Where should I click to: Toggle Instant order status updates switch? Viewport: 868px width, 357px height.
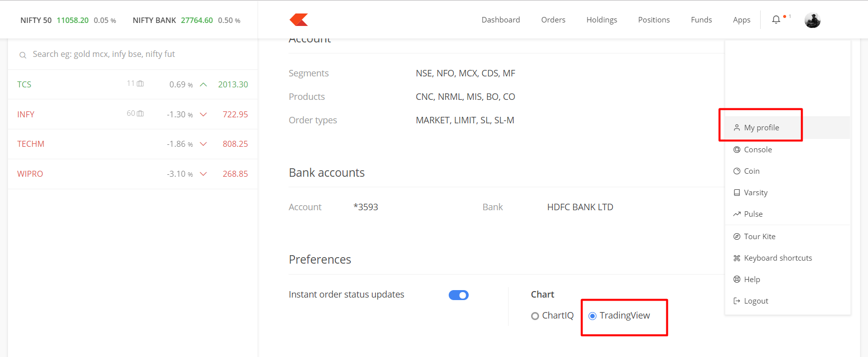tap(459, 295)
